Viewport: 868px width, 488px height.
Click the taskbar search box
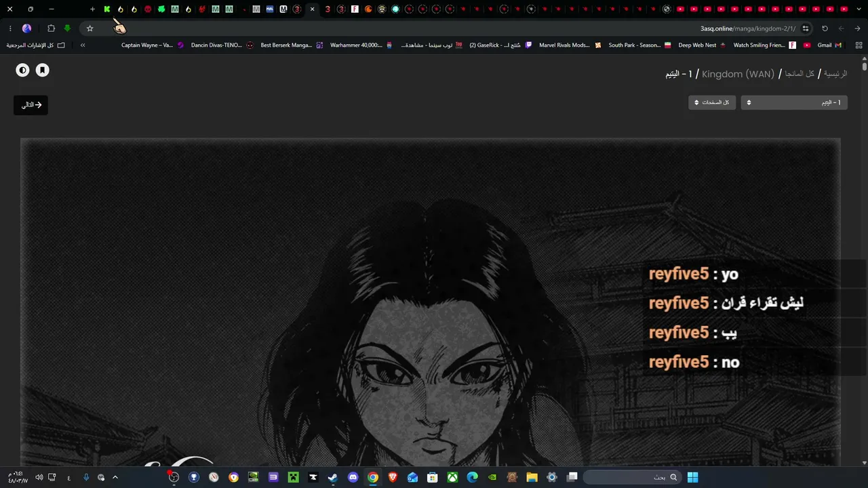[x=631, y=477]
